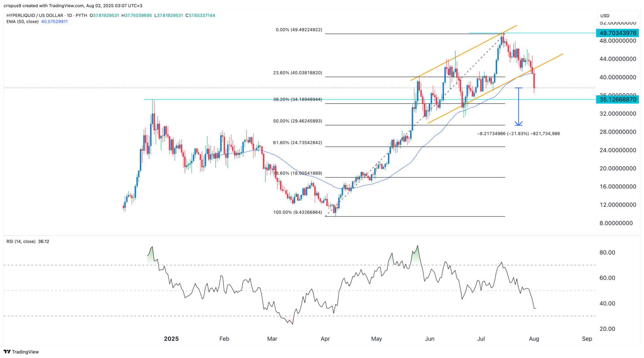Click the Feb label on time axis
This screenshot has height=358, width=644.
pyautogui.click(x=224, y=339)
